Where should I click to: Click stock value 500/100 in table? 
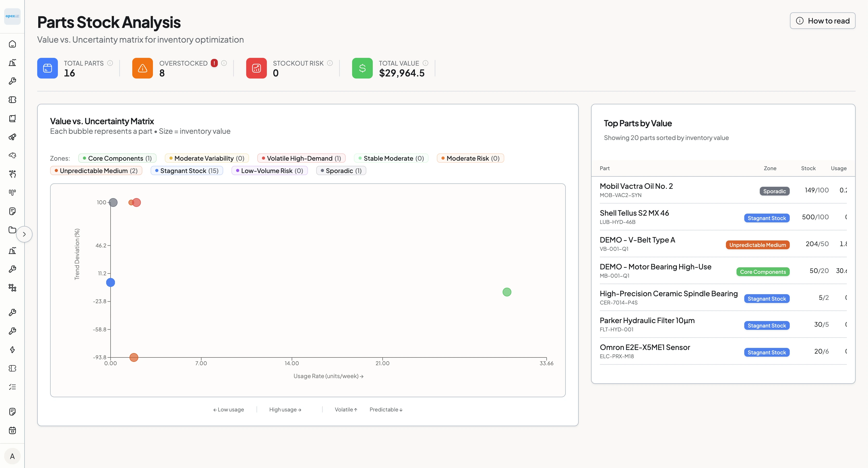(x=815, y=217)
